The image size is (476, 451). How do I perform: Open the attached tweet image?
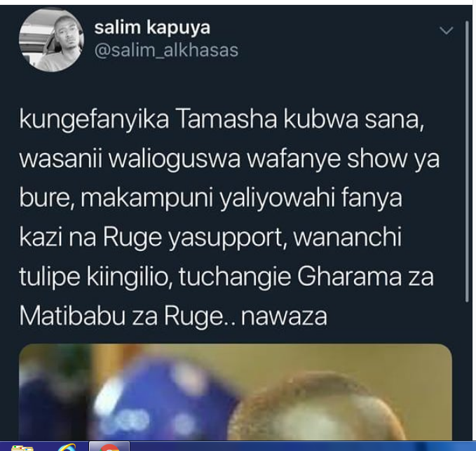pyautogui.click(x=236, y=392)
